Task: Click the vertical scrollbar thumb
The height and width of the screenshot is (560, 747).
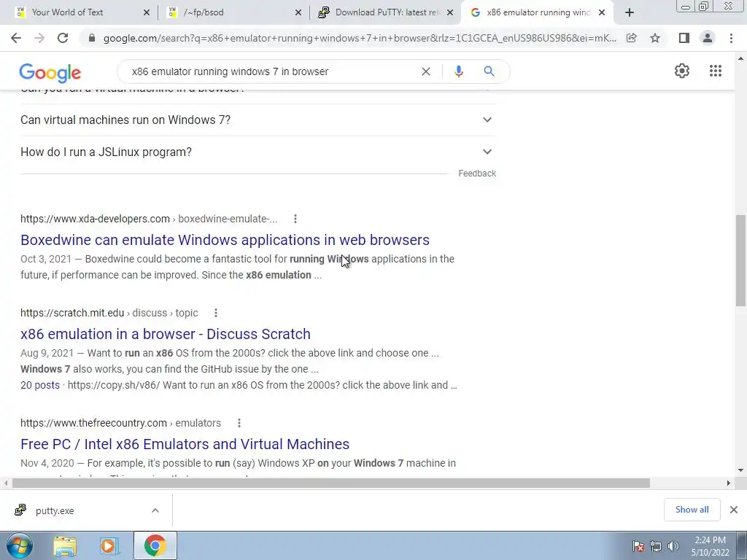Action: click(x=740, y=260)
